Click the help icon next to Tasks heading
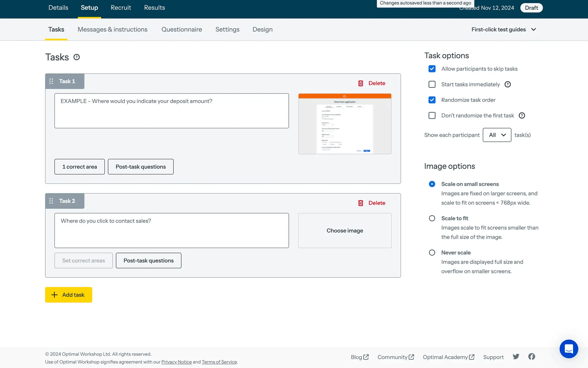Screen dimensions: 588x368 click(77, 57)
